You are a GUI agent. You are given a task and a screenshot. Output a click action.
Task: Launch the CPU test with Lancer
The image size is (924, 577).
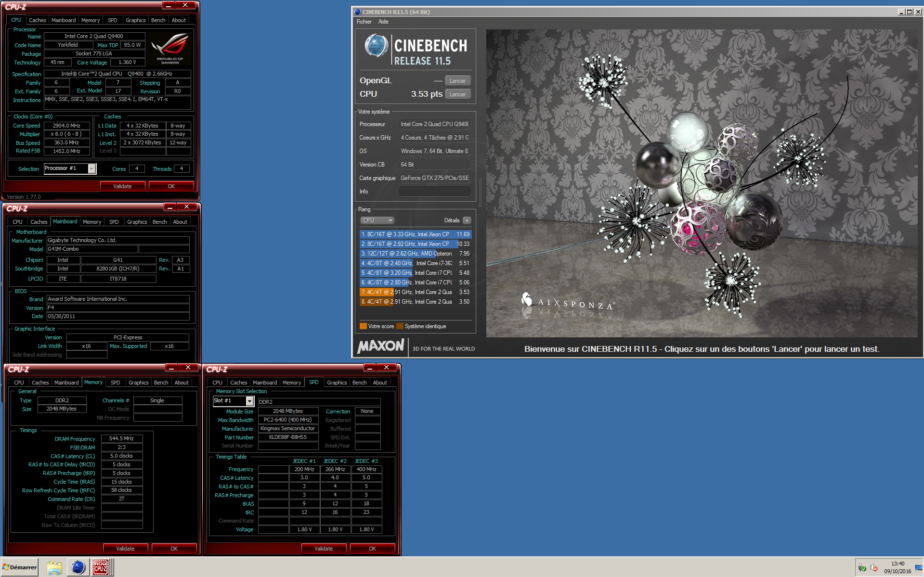point(457,94)
